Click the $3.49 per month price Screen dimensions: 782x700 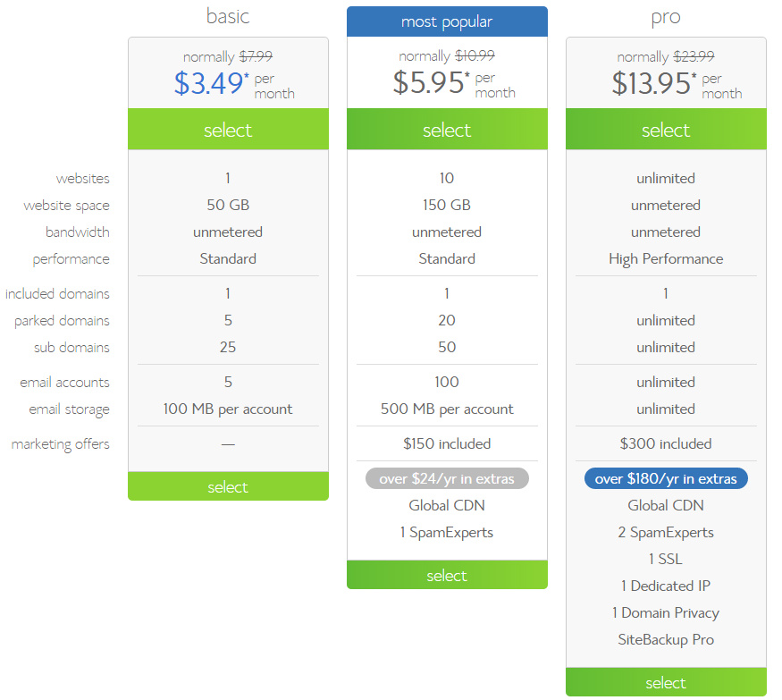234,83
